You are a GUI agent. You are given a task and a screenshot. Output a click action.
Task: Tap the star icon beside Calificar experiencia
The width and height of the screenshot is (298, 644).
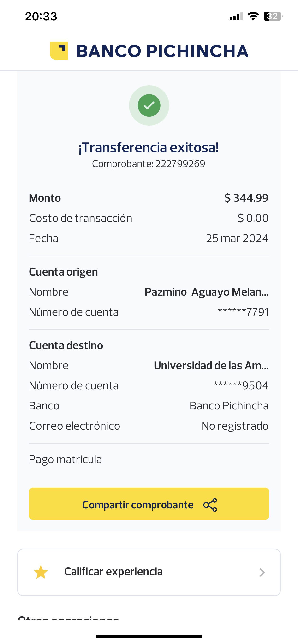tap(41, 572)
